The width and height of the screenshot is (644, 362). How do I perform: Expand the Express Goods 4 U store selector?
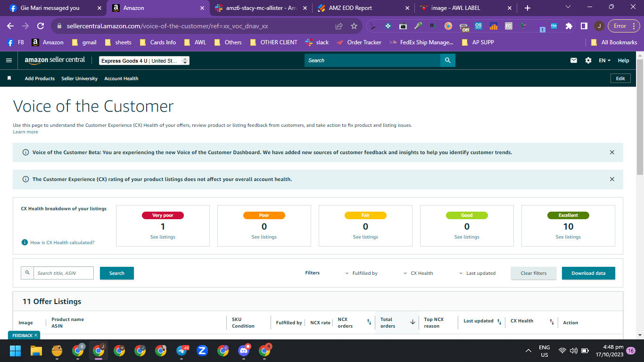[x=144, y=61]
